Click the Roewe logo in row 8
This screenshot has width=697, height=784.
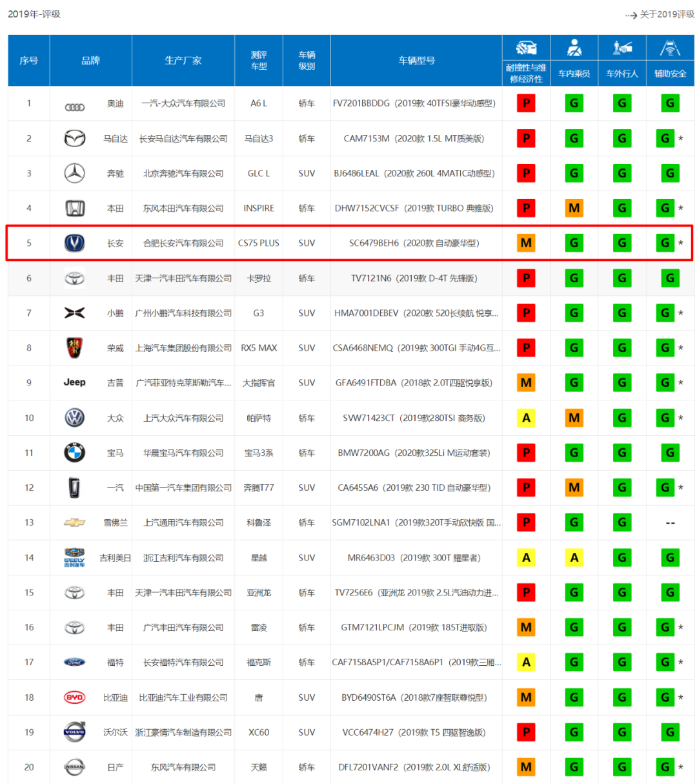75,348
